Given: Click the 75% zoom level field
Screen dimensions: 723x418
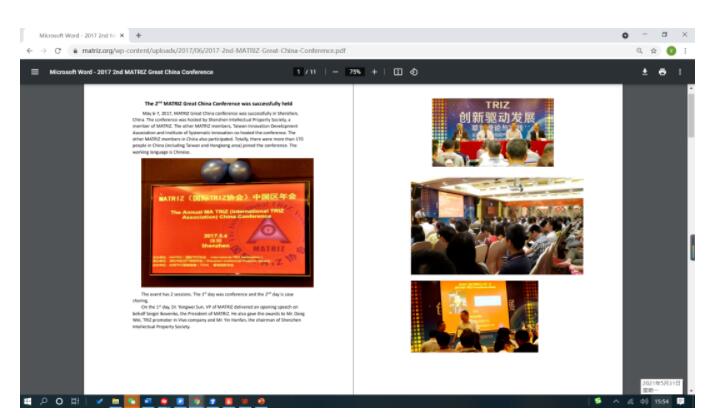Looking at the screenshot, I should 355,72.
